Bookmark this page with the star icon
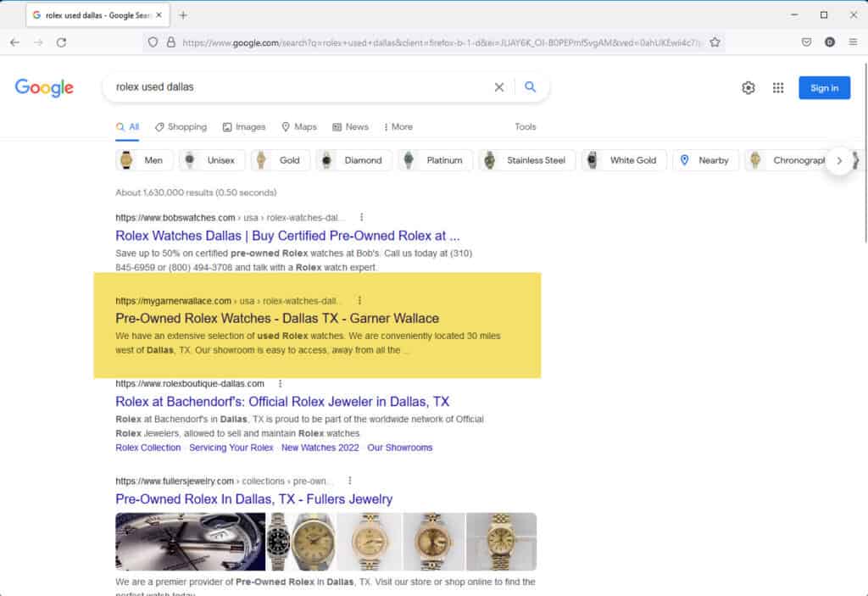 tap(715, 42)
